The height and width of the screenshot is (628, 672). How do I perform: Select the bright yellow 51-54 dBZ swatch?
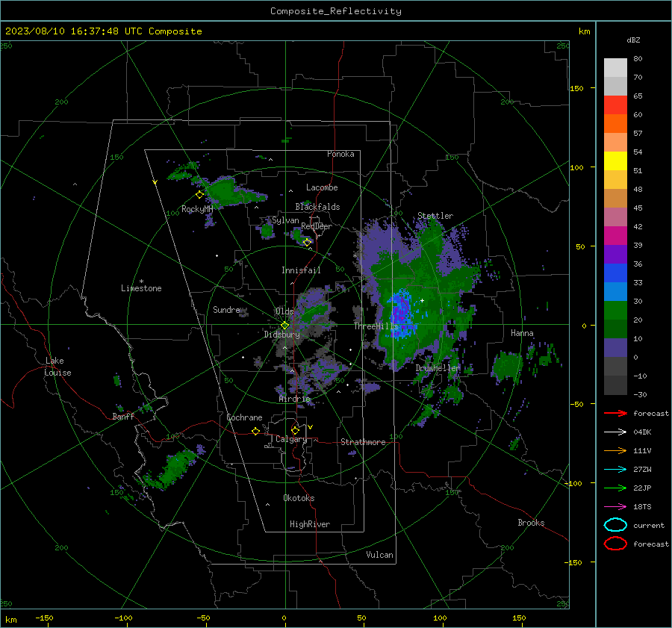pos(615,161)
